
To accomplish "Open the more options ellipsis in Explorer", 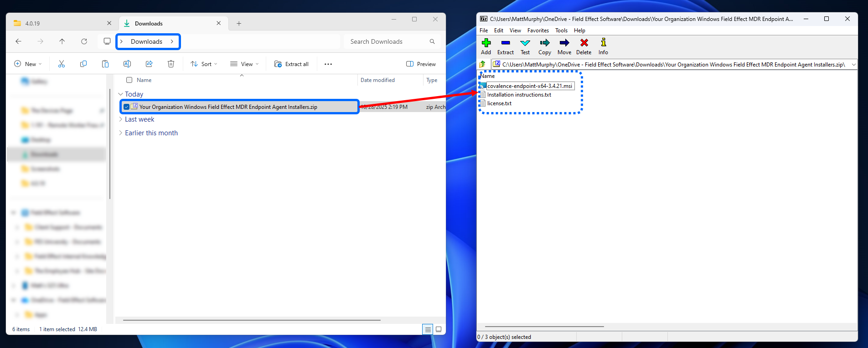I will 328,64.
